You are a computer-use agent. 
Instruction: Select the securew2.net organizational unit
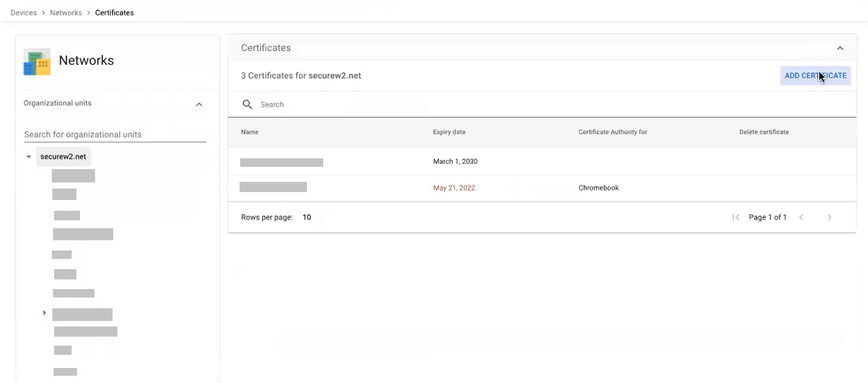(63, 157)
